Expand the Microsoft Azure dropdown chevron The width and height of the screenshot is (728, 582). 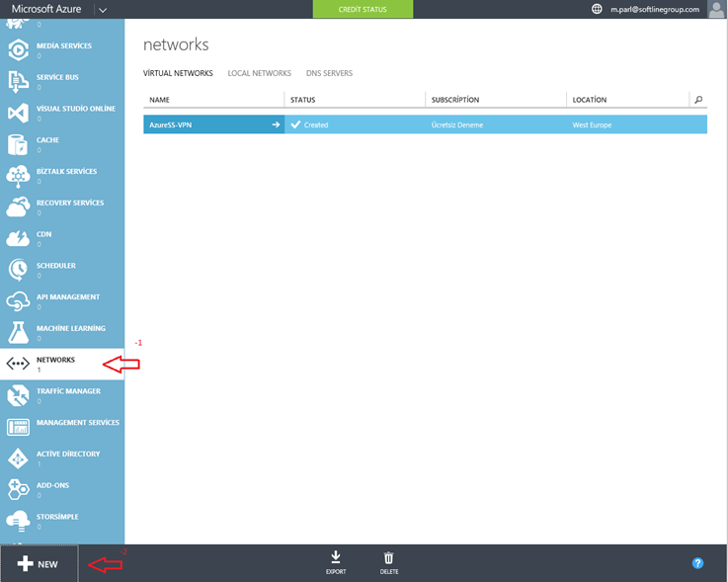103,10
